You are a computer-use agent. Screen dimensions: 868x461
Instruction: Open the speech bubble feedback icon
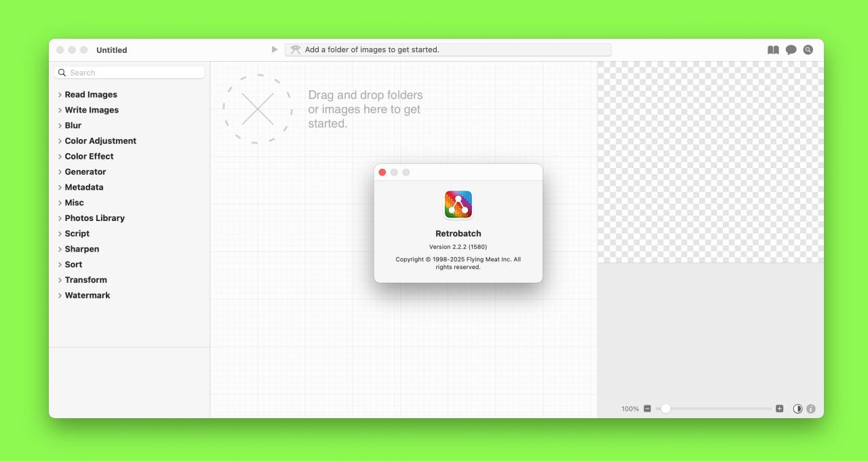pos(791,49)
